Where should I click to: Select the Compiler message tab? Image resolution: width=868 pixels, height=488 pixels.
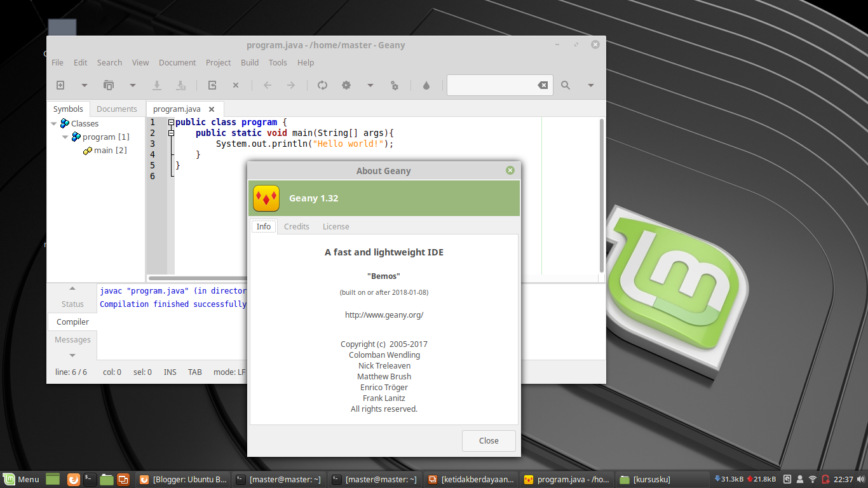click(x=72, y=322)
